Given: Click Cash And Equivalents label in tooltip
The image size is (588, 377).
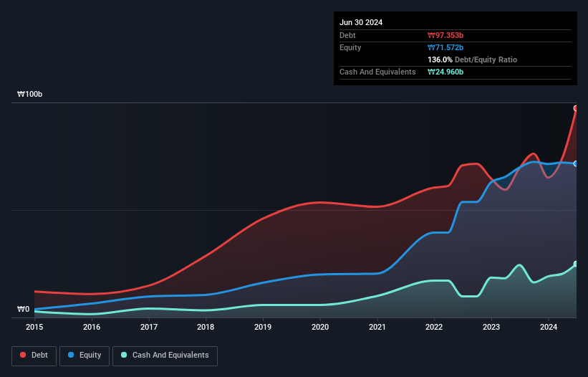Looking at the screenshot, I should (377, 72).
